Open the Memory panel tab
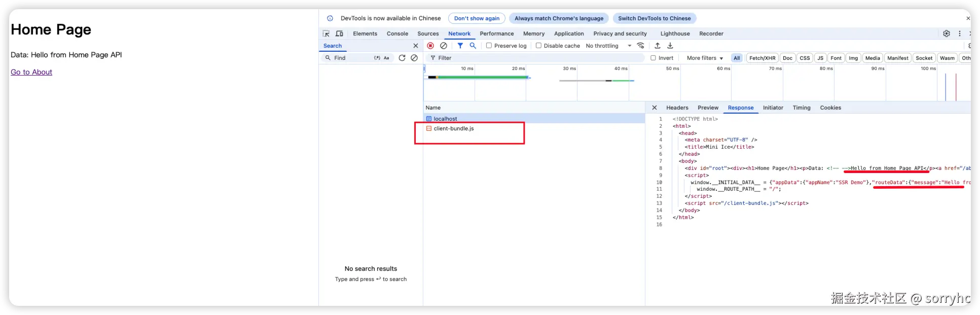Viewport: 980px width, 315px height. [x=534, y=33]
